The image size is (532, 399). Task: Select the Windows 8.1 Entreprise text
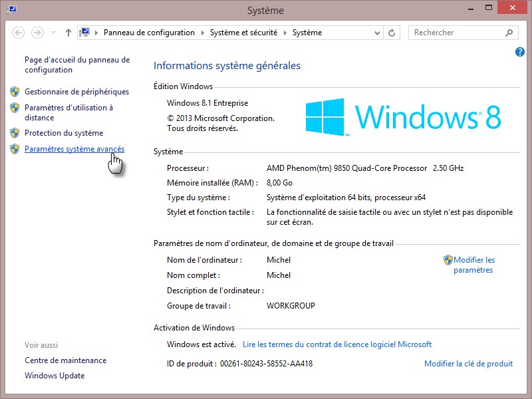tap(207, 103)
